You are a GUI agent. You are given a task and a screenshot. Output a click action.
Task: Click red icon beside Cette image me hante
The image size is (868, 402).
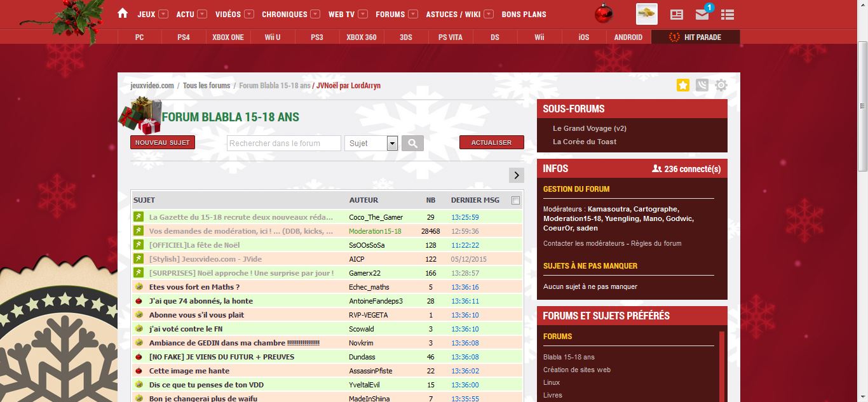click(139, 370)
